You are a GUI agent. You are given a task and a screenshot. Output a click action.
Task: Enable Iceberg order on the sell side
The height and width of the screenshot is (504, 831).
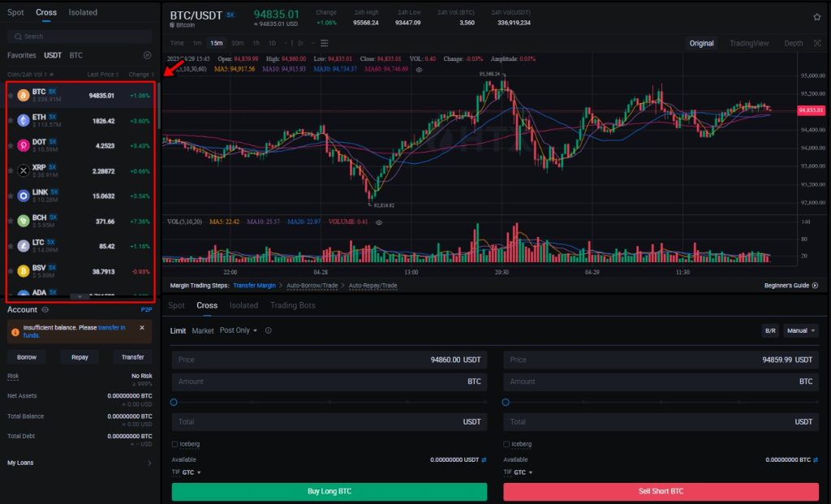(x=507, y=444)
